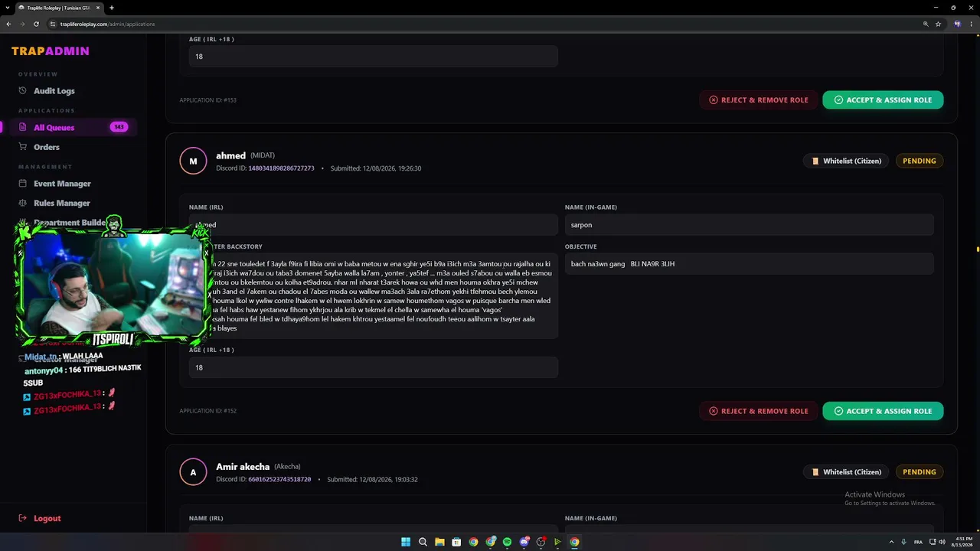Viewport: 980px width, 551px height.
Task: Open the Windows Start menu
Action: pyautogui.click(x=406, y=542)
